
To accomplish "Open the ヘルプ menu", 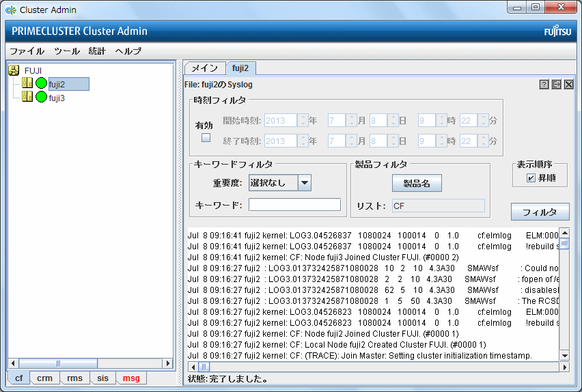I will click(128, 51).
